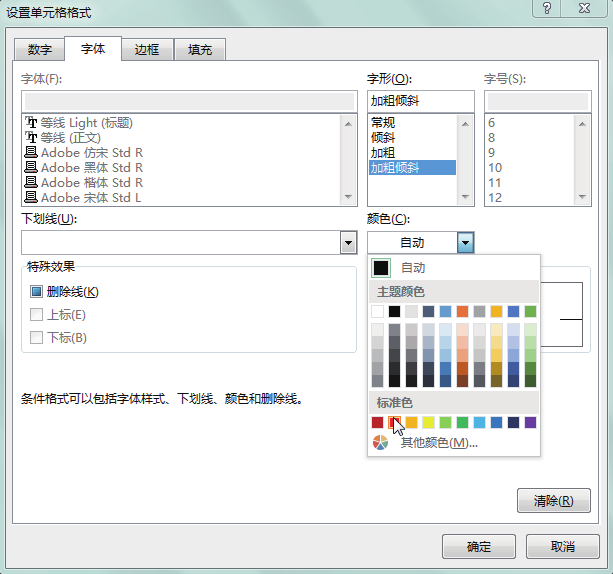613x574 pixels.
Task: Choose 等线 Light (标题) font
Action: point(79,123)
